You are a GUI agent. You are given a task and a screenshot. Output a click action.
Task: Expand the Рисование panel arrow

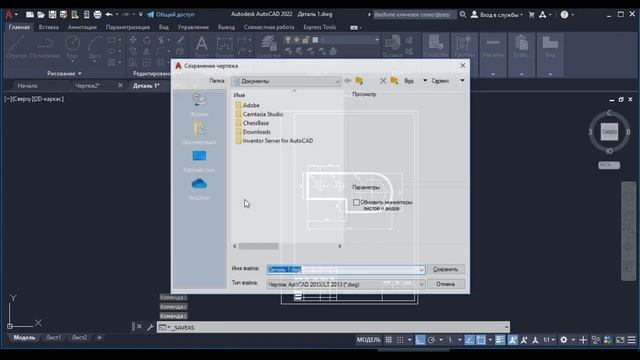click(80, 73)
